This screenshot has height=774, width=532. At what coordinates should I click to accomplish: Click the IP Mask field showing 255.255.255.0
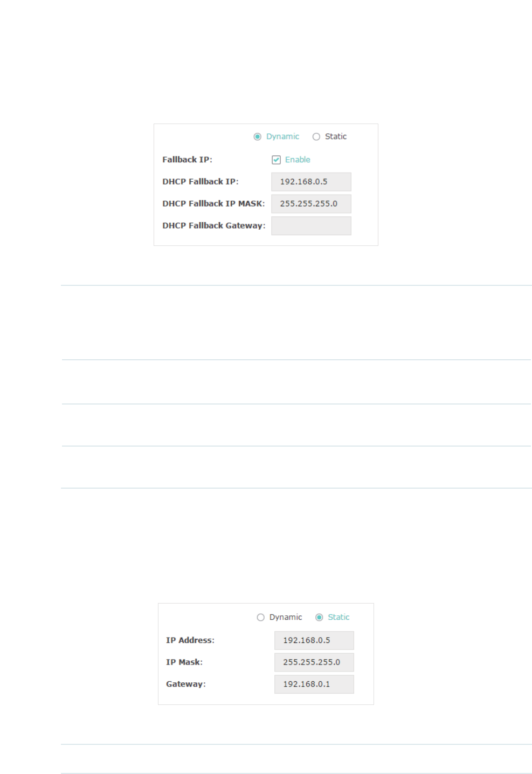(x=314, y=662)
